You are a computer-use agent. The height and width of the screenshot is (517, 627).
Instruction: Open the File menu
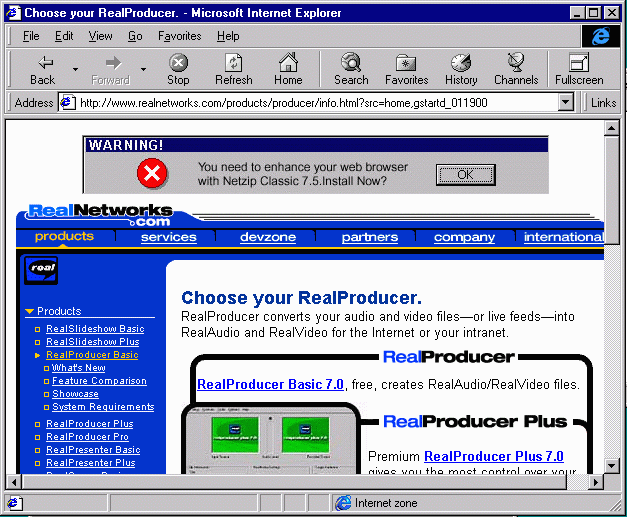point(31,36)
